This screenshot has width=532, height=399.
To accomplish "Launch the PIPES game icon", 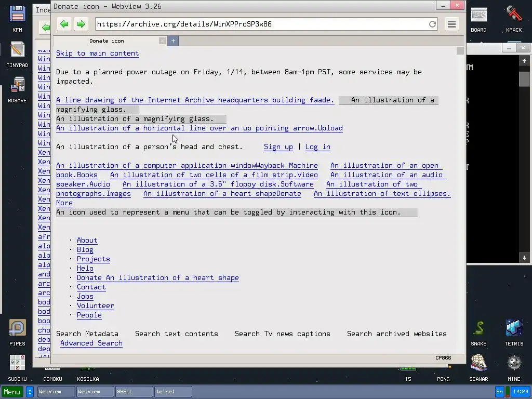I will coord(17,333).
